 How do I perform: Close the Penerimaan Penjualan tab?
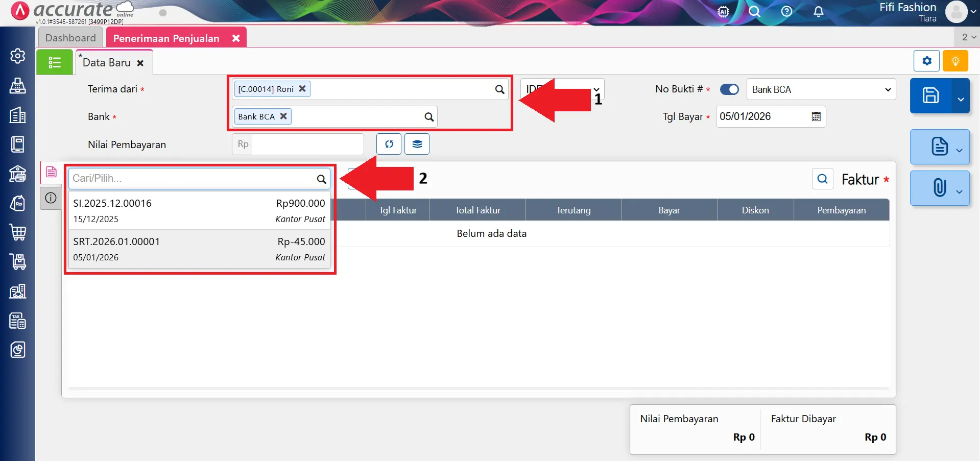pos(236,38)
